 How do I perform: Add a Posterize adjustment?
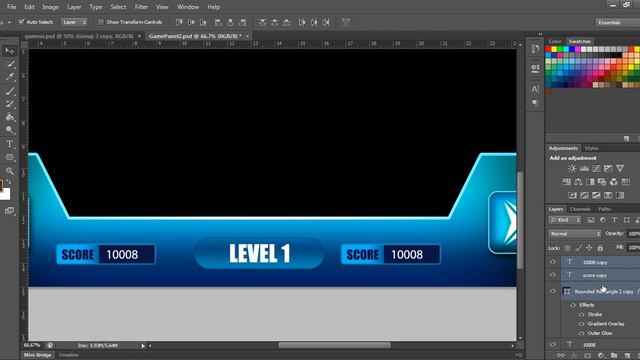[x=584, y=196]
